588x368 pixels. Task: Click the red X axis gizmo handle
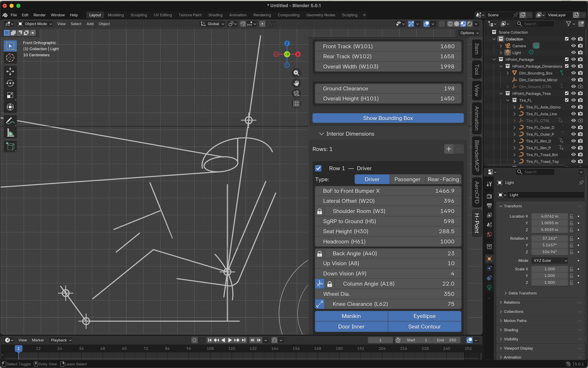coord(298,54)
